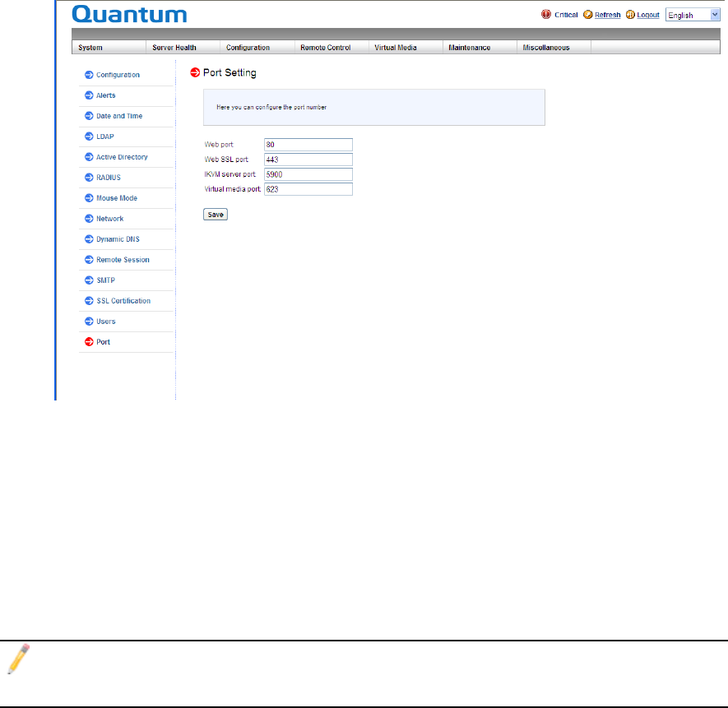The image size is (728, 708).
Task: Click the Logout icon
Action: [x=630, y=15]
